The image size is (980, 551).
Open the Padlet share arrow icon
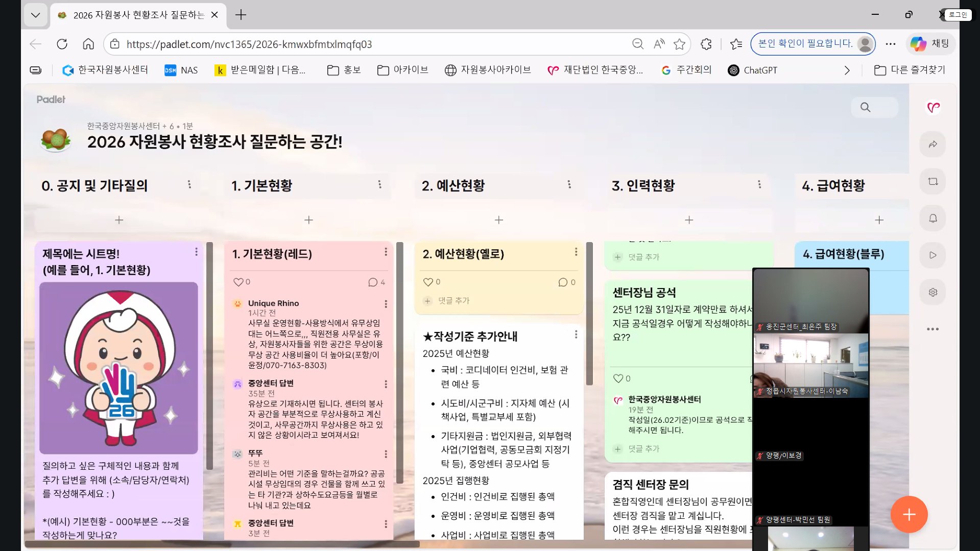(933, 145)
